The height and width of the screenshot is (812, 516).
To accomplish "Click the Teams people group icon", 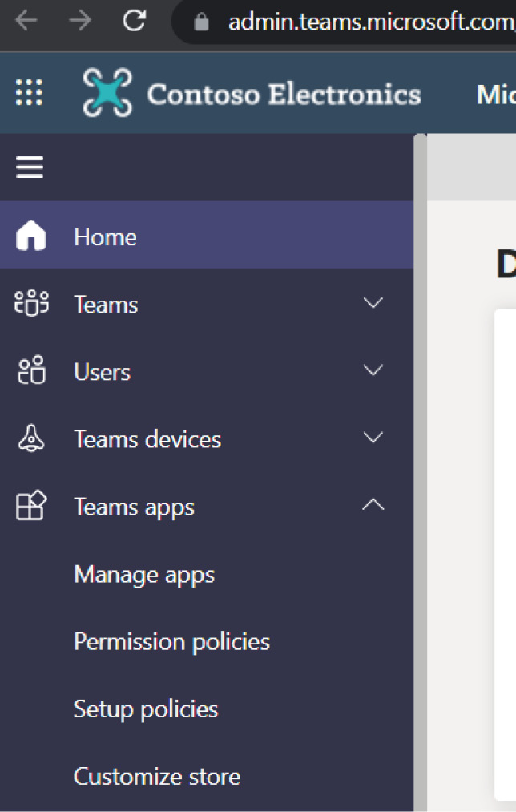I will click(31, 303).
